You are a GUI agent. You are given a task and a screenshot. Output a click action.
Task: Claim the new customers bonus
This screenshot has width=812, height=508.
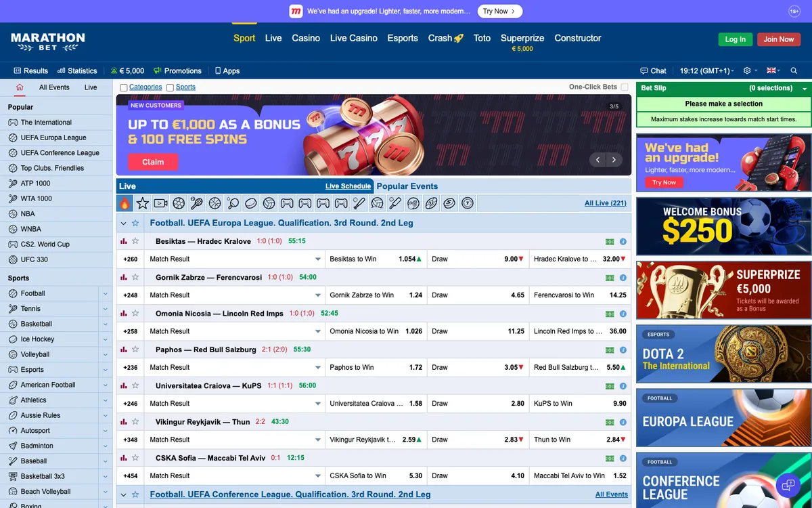(x=153, y=162)
